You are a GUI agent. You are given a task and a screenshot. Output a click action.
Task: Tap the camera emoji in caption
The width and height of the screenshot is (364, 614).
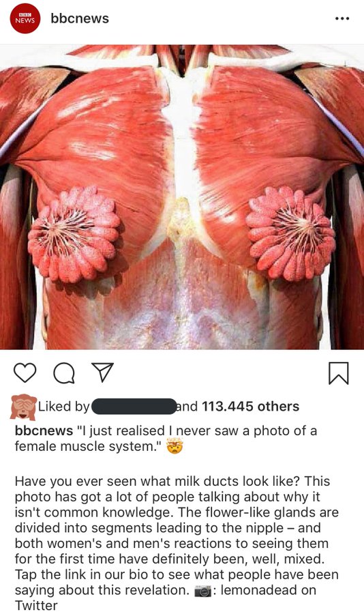click(202, 591)
